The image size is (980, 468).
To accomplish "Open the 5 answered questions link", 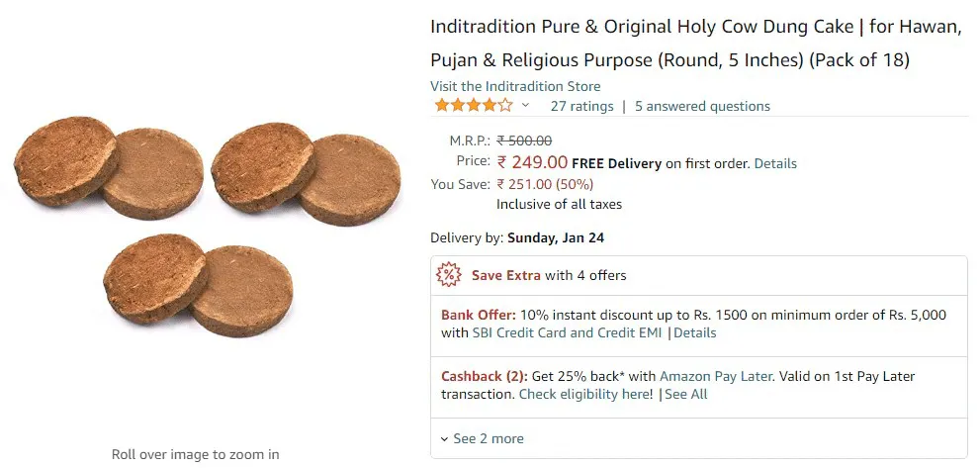I will 702,106.
